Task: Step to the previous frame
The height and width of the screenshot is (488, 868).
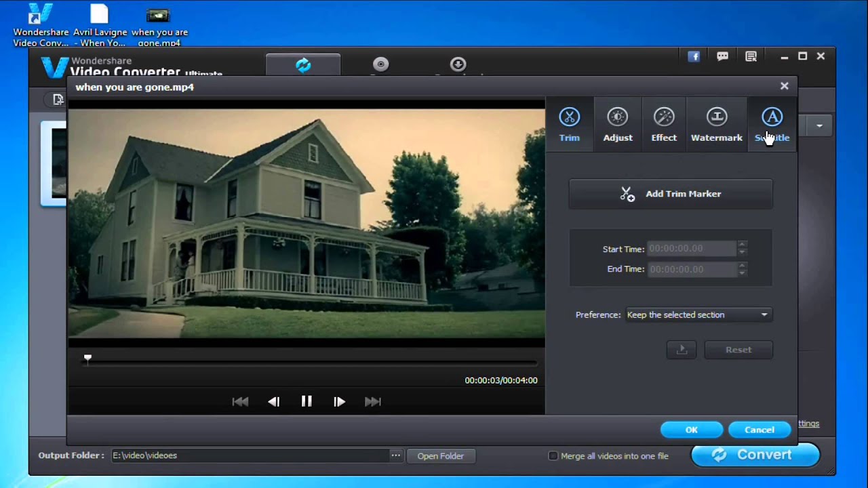Action: (x=273, y=401)
